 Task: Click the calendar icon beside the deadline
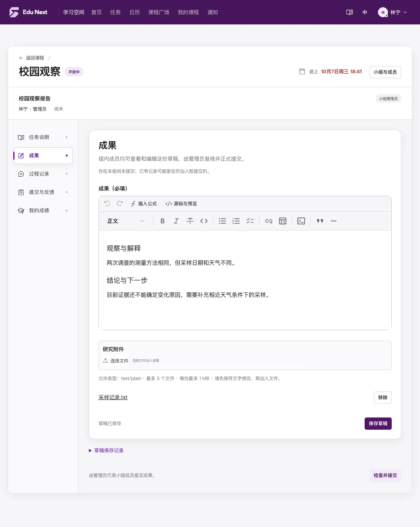(302, 71)
